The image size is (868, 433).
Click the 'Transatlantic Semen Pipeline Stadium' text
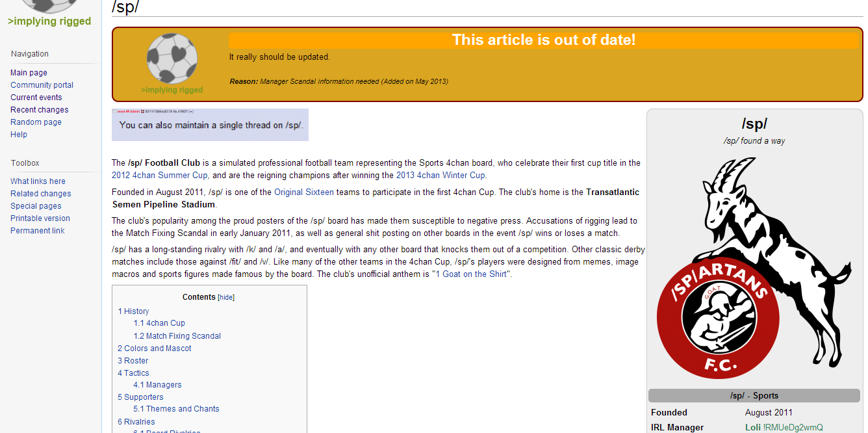click(x=376, y=198)
